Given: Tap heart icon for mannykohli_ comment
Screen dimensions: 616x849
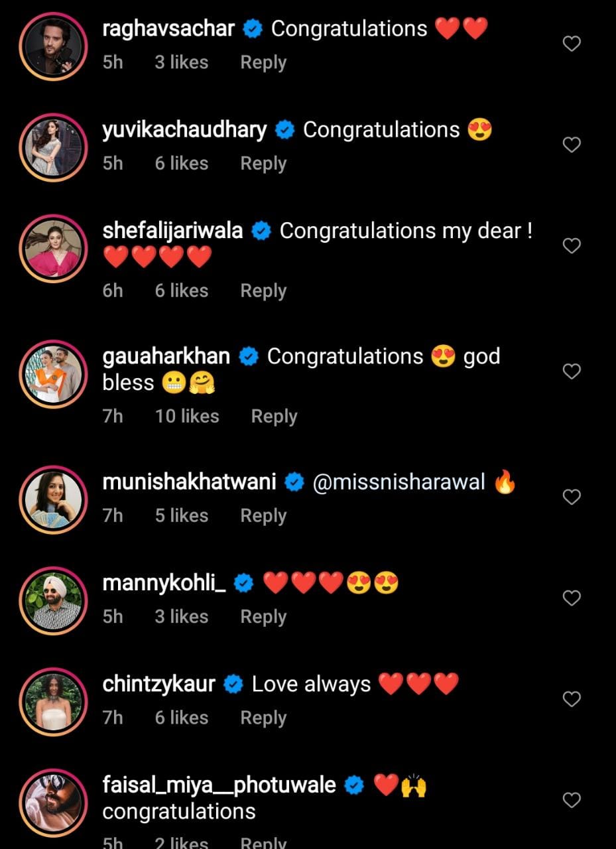Looking at the screenshot, I should point(572,598).
